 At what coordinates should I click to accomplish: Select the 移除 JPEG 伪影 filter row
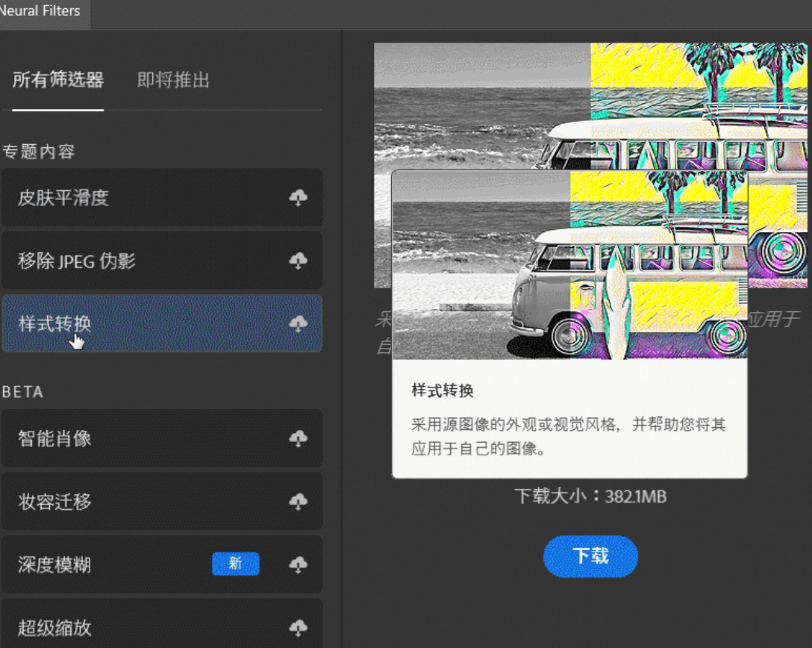coord(161,261)
